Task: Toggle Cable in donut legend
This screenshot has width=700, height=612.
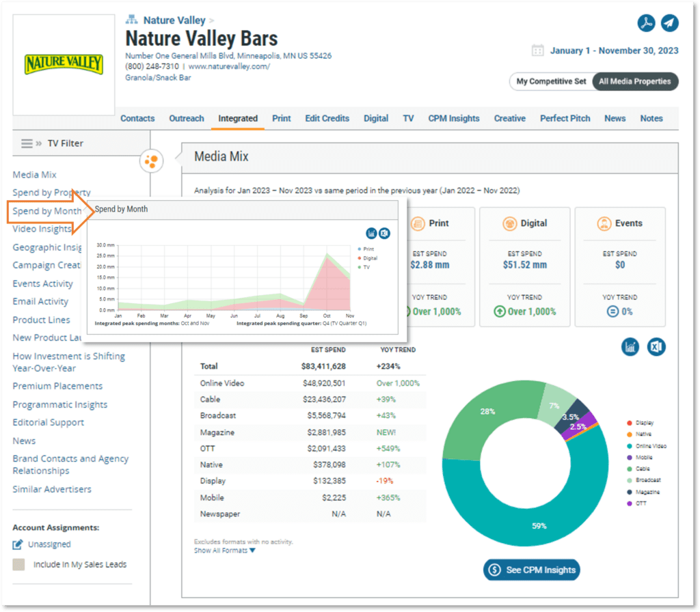Action: [x=638, y=469]
